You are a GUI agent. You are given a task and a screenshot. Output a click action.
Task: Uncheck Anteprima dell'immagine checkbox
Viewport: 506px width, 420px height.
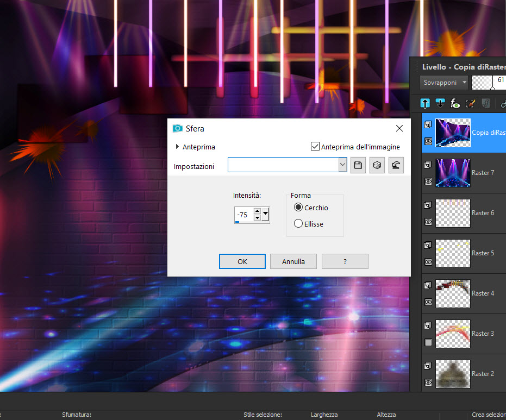coord(315,147)
